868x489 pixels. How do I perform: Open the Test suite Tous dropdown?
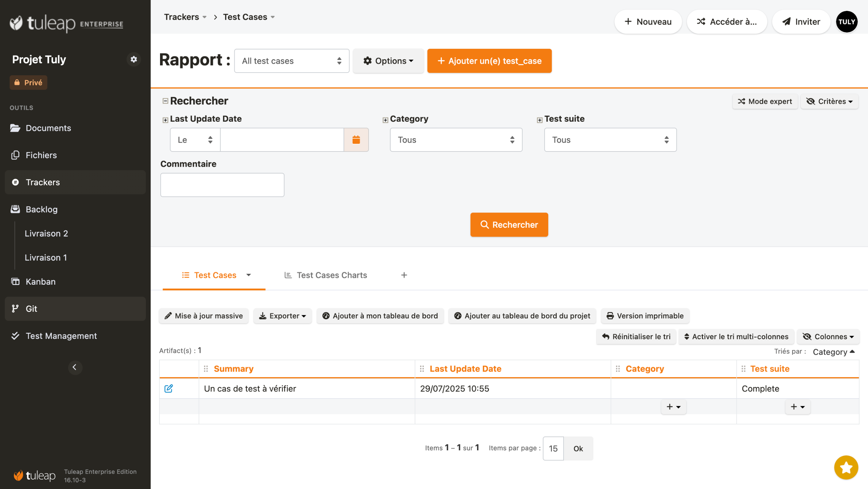pyautogui.click(x=610, y=140)
